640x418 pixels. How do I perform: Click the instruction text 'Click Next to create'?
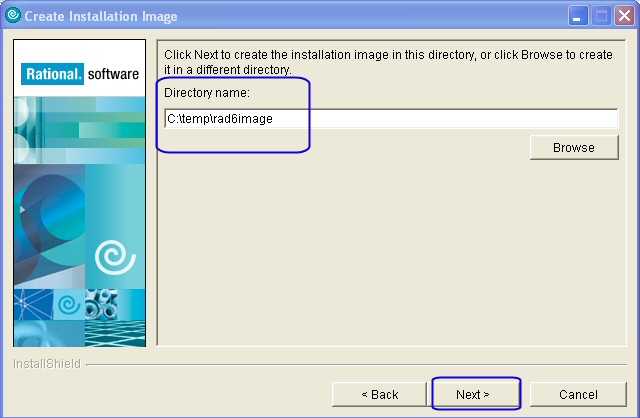tap(388, 62)
